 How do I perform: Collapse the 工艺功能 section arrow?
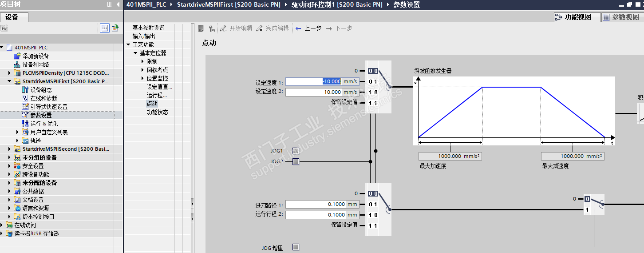pyautogui.click(x=128, y=44)
